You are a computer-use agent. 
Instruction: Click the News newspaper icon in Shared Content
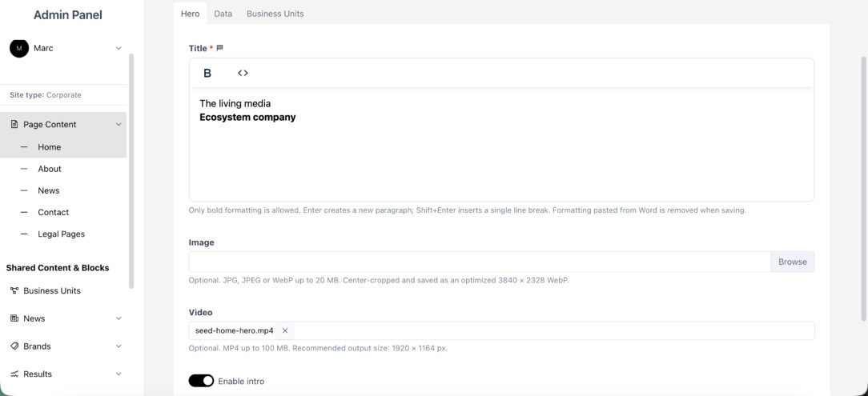tap(14, 318)
